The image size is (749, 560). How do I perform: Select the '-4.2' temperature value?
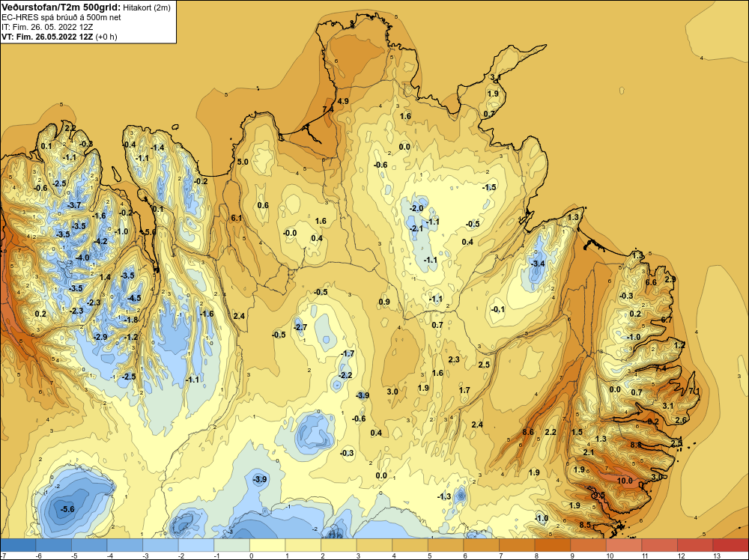click(x=100, y=241)
